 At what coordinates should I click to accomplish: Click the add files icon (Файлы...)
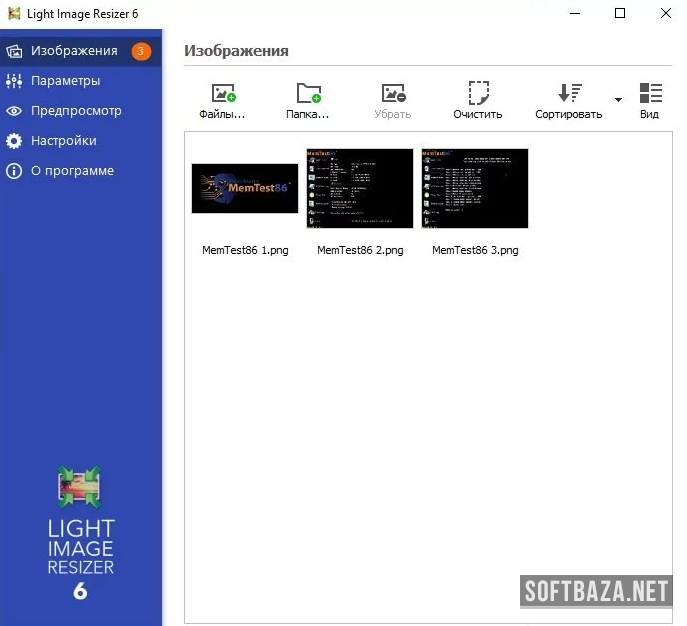tap(223, 95)
